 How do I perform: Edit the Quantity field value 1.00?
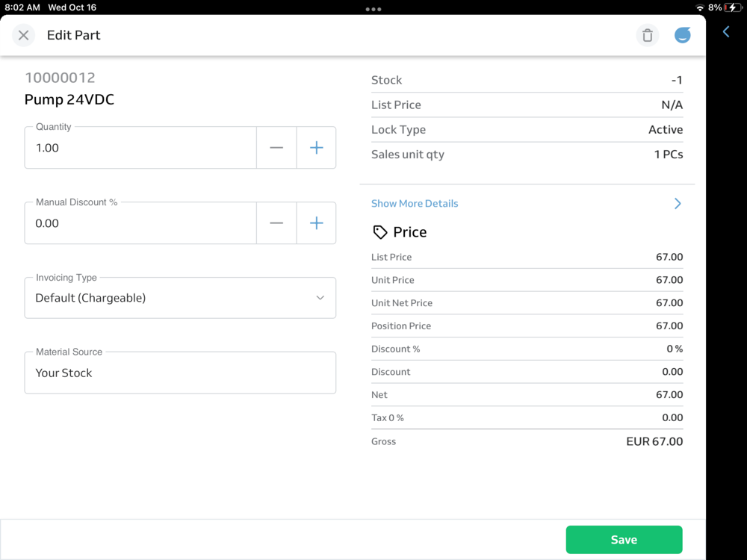140,148
